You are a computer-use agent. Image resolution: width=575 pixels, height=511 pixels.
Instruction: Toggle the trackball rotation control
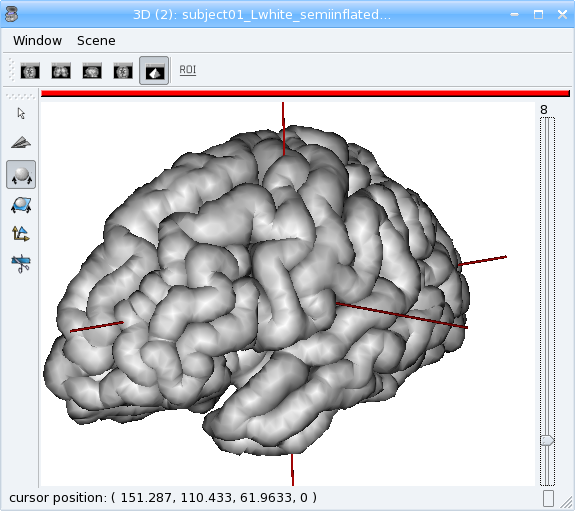point(21,175)
